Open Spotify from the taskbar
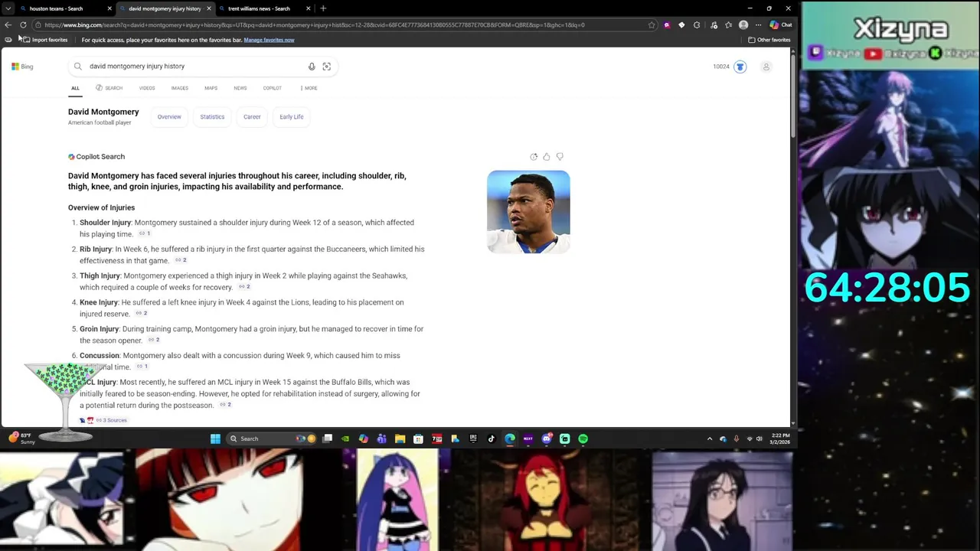 click(583, 439)
